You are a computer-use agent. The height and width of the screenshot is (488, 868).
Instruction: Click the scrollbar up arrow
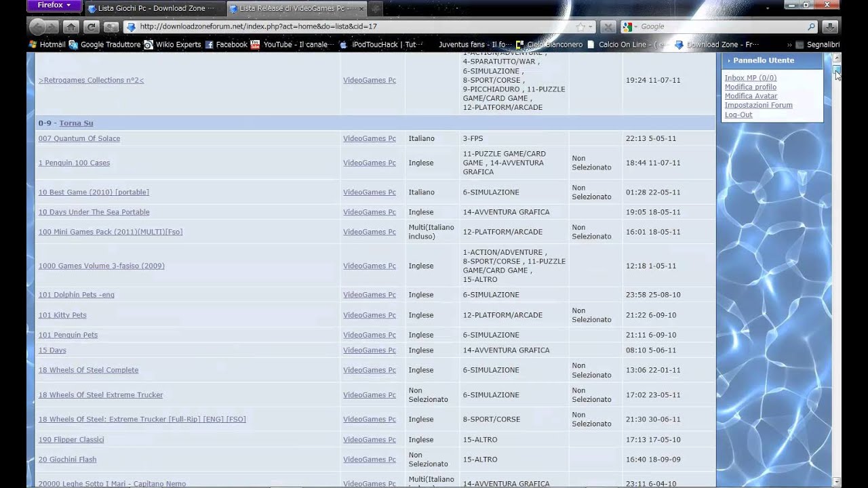[837, 58]
